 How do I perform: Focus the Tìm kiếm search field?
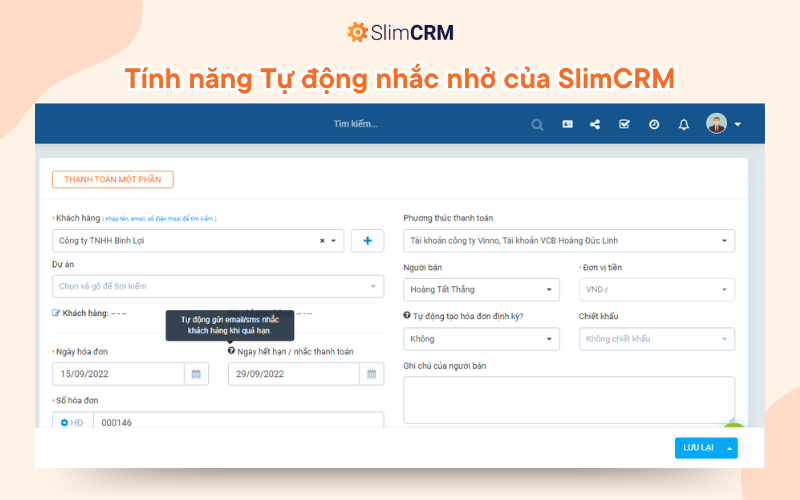[355, 124]
